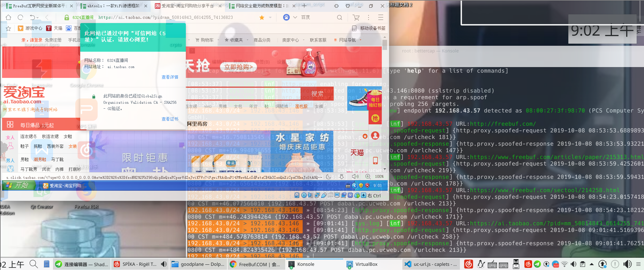The image size is (644, 270).
Task: Open the Baidu search engine selector dropdown
Action: [295, 17]
